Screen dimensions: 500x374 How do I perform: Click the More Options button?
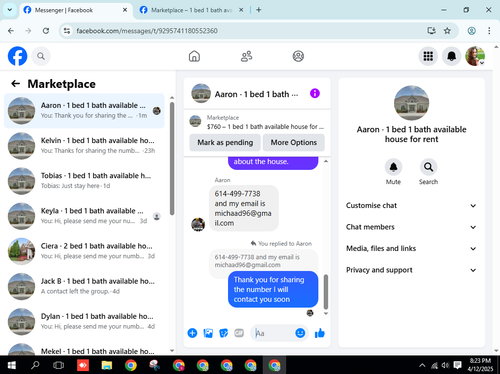[x=294, y=142]
